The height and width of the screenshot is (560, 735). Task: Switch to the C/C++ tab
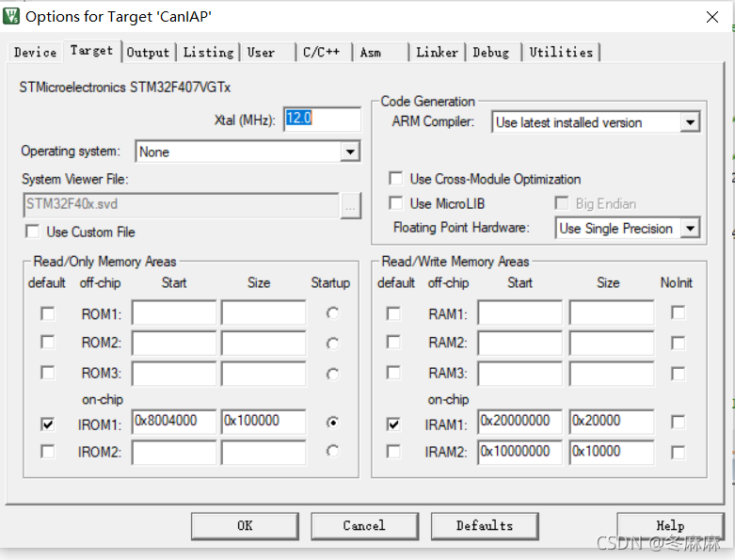[324, 52]
